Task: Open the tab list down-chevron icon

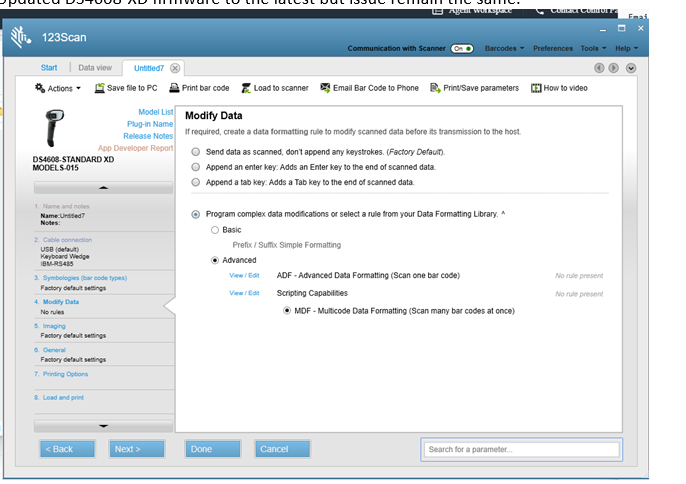Action: coord(631,68)
